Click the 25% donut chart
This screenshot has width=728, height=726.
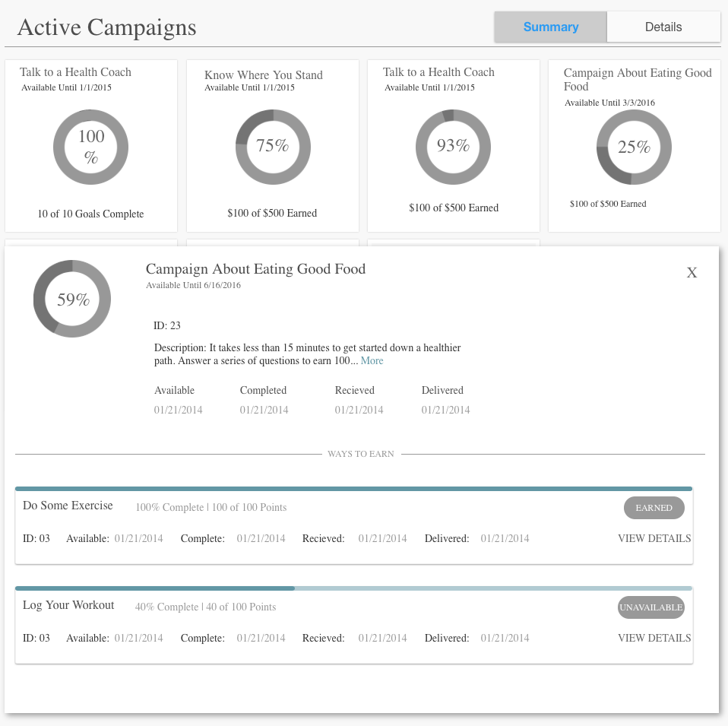click(x=635, y=147)
